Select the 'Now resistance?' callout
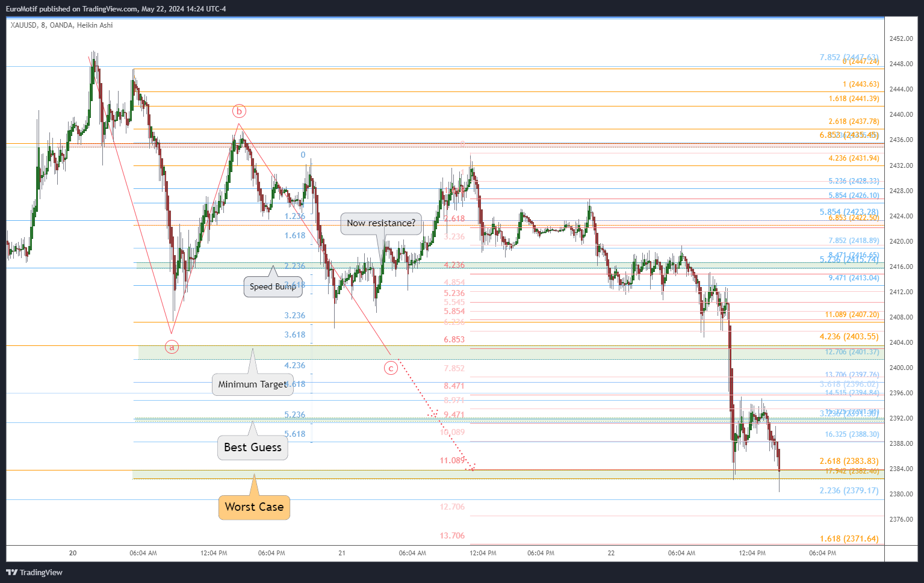Image resolution: width=924 pixels, height=583 pixels. [381, 223]
